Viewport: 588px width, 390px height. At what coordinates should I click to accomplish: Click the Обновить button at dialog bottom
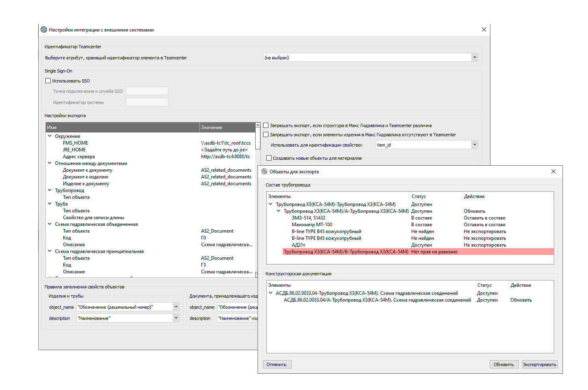[x=504, y=365]
